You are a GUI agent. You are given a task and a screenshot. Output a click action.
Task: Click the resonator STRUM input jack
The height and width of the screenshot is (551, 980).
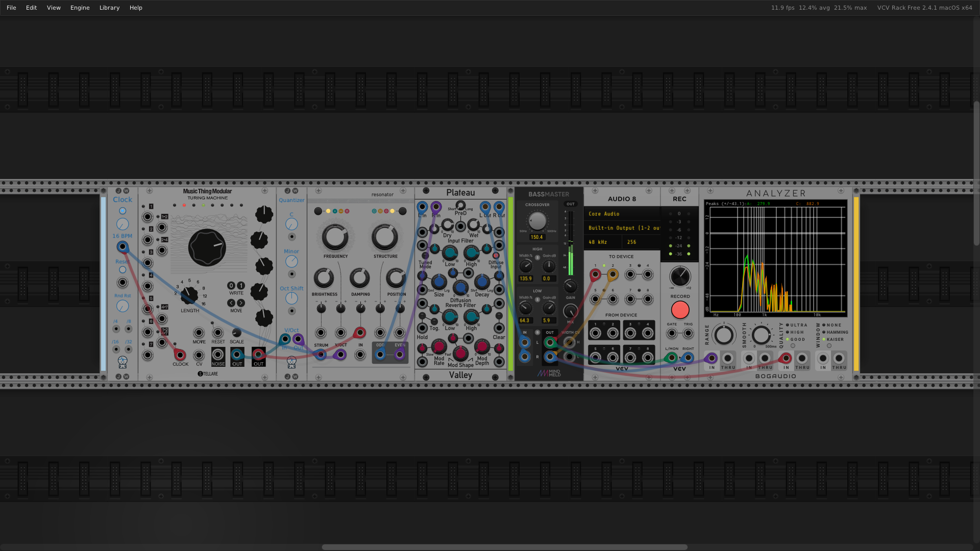click(321, 354)
